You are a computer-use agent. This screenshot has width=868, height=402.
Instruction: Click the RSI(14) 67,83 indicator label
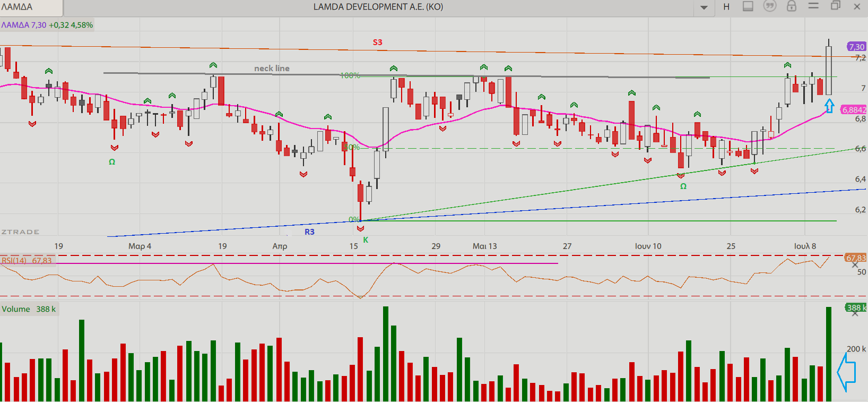pyautogui.click(x=27, y=260)
